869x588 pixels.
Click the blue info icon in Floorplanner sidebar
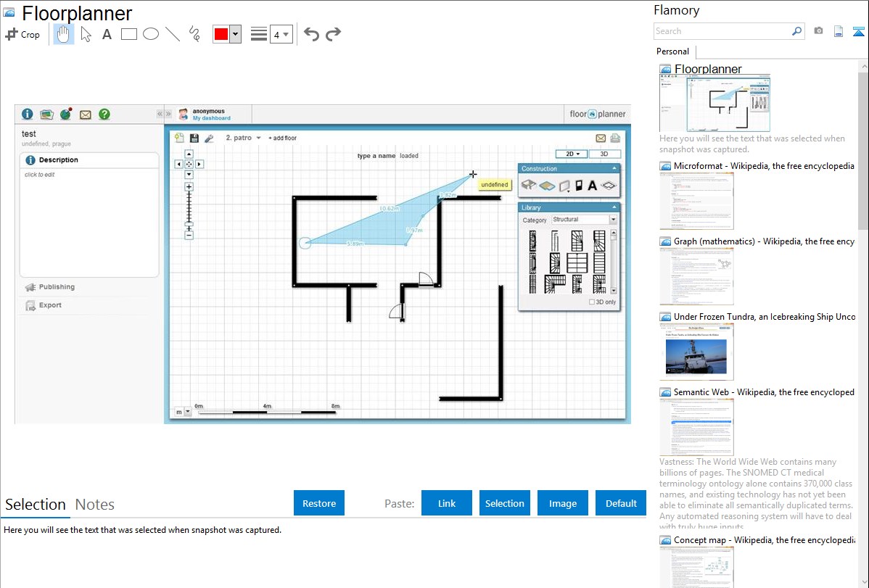27,114
